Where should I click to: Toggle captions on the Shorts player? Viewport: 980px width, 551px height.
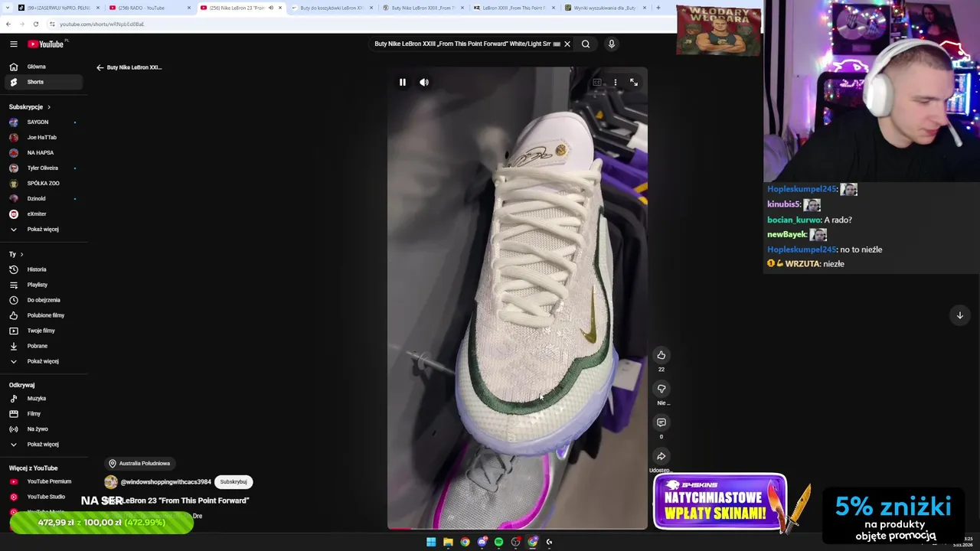(x=597, y=83)
